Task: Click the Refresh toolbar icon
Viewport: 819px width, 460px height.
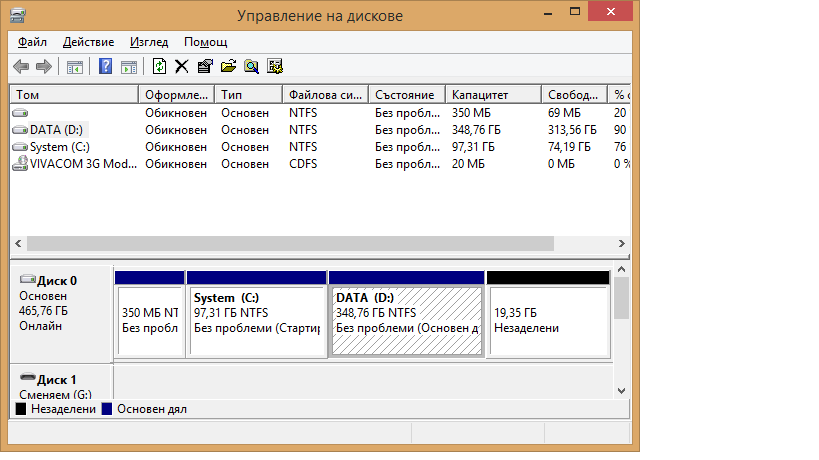Action: pos(159,66)
